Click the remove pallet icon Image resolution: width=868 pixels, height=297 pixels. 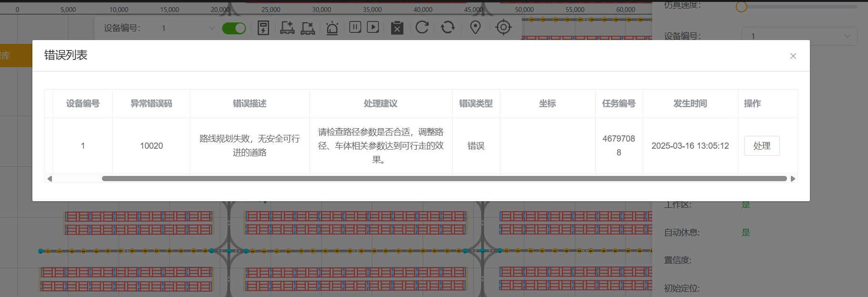coord(308,28)
